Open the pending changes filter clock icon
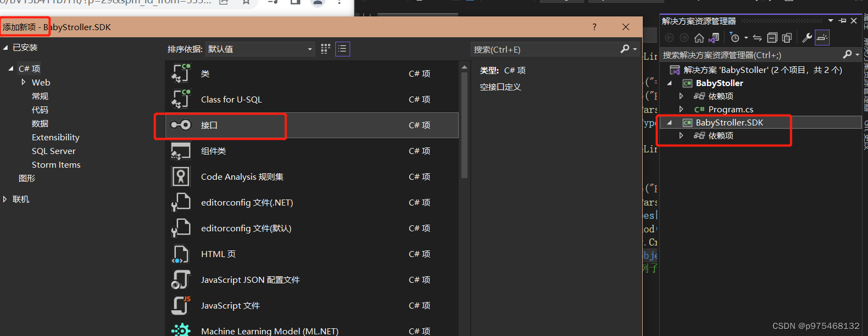This screenshot has height=336, width=868. (735, 38)
